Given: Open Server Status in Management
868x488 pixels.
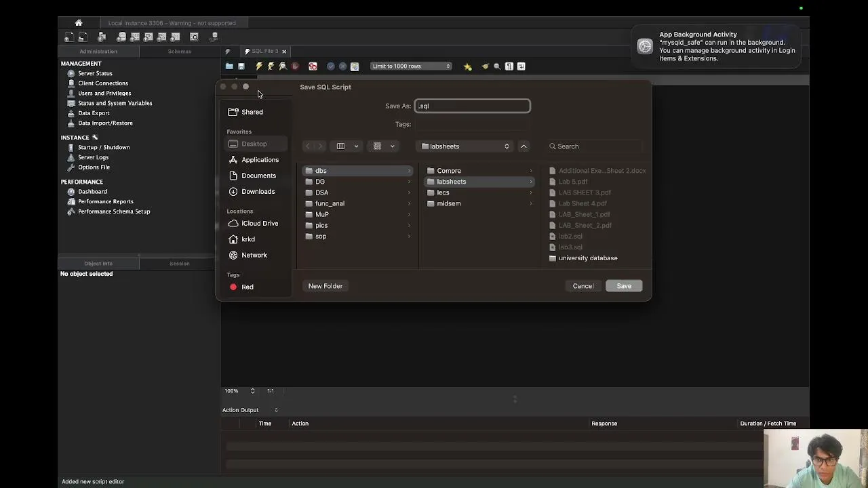Looking at the screenshot, I should 95,73.
